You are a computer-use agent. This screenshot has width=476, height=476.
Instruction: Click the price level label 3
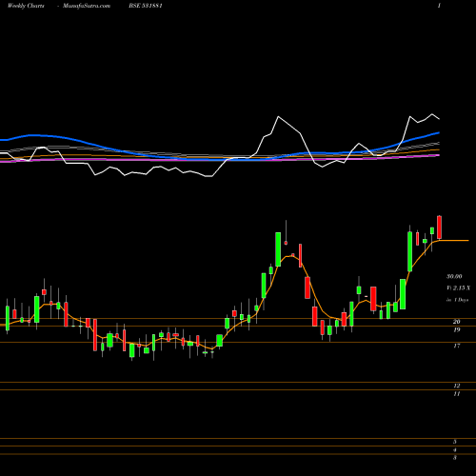click(455, 458)
